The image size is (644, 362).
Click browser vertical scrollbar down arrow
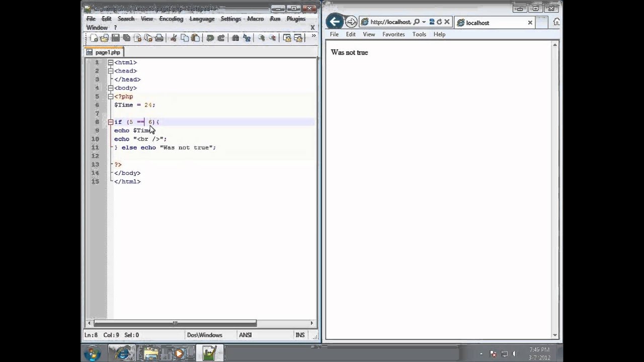555,335
